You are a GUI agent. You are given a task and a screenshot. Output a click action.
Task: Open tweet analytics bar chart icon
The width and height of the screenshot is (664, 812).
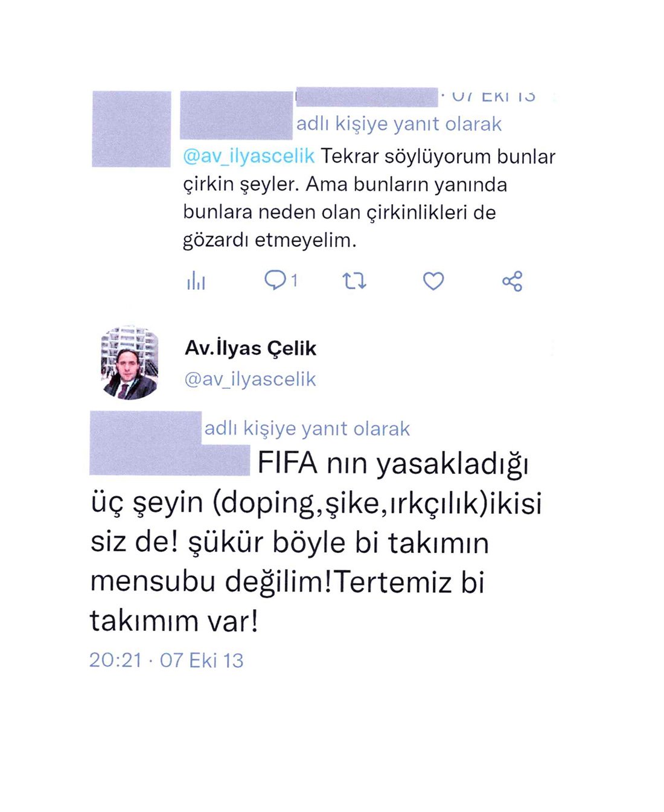[x=196, y=281]
